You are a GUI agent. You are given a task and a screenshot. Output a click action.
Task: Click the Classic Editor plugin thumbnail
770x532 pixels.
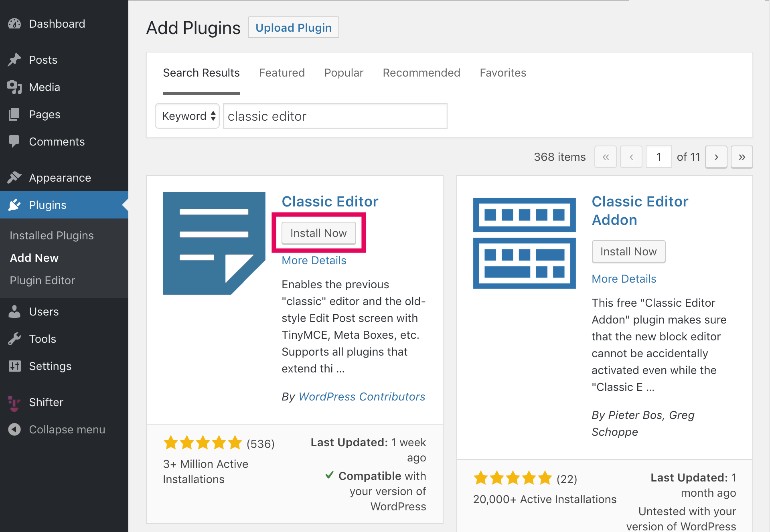(x=214, y=243)
